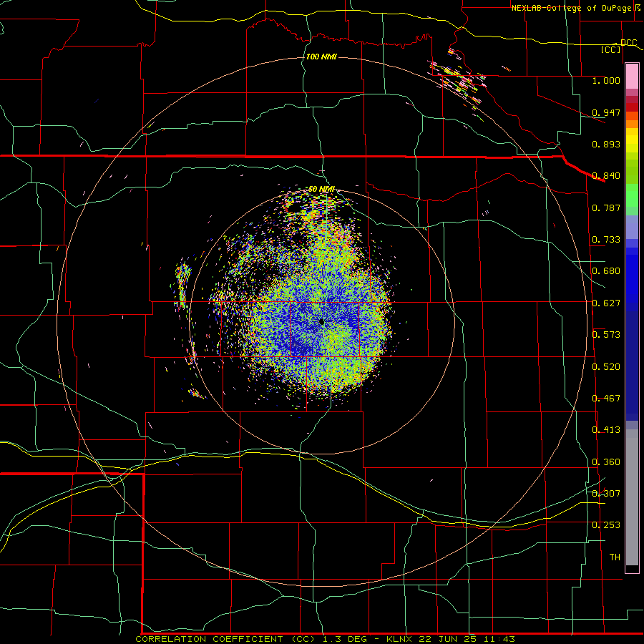Pick the gray segment of the color bar
Image resolution: width=644 pixels, height=644 pixels.
point(632,497)
